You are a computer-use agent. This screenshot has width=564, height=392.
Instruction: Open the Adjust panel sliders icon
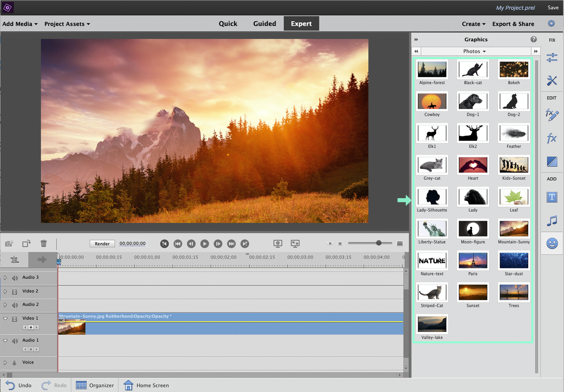tap(552, 58)
